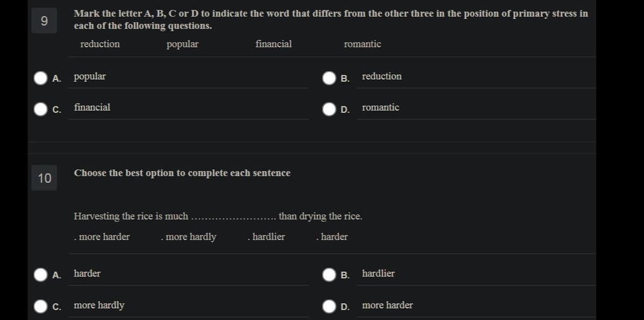Viewport: 644px width, 320px height.
Task: Mark radio option C 'financial' in question 9
Action: tap(41, 109)
